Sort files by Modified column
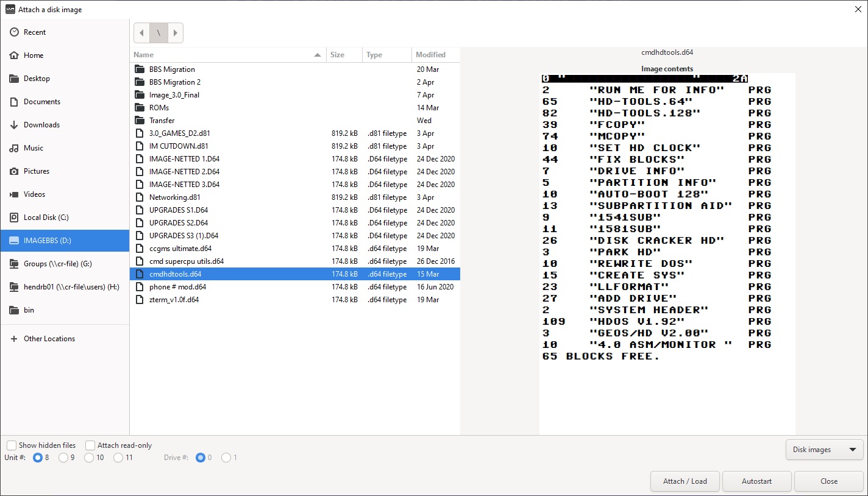The width and height of the screenshot is (868, 496). (x=436, y=55)
